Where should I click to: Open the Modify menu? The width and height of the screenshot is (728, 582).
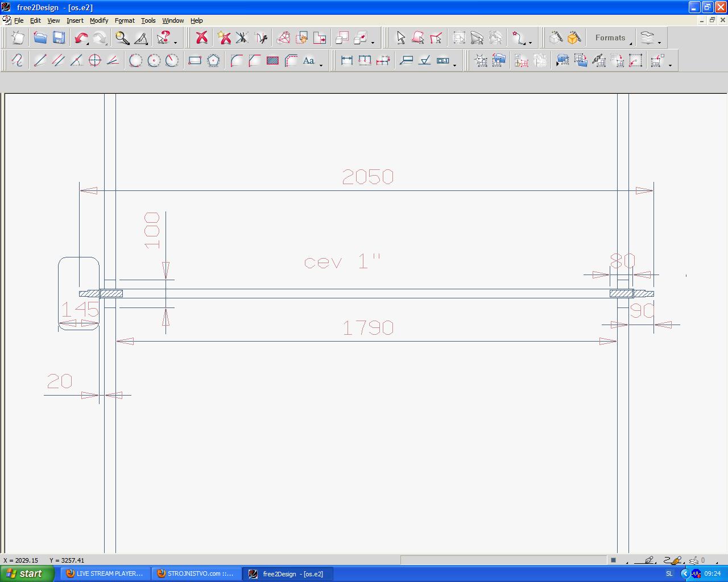click(x=99, y=20)
